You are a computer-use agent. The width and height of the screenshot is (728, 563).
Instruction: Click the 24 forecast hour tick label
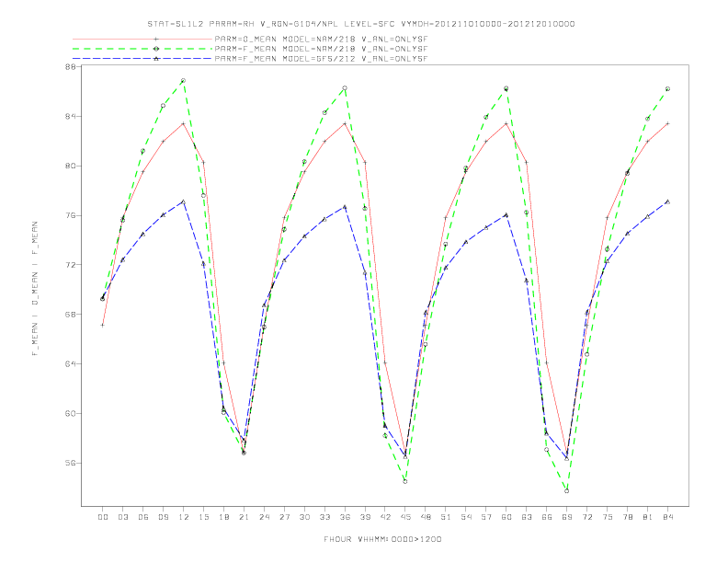tap(264, 517)
